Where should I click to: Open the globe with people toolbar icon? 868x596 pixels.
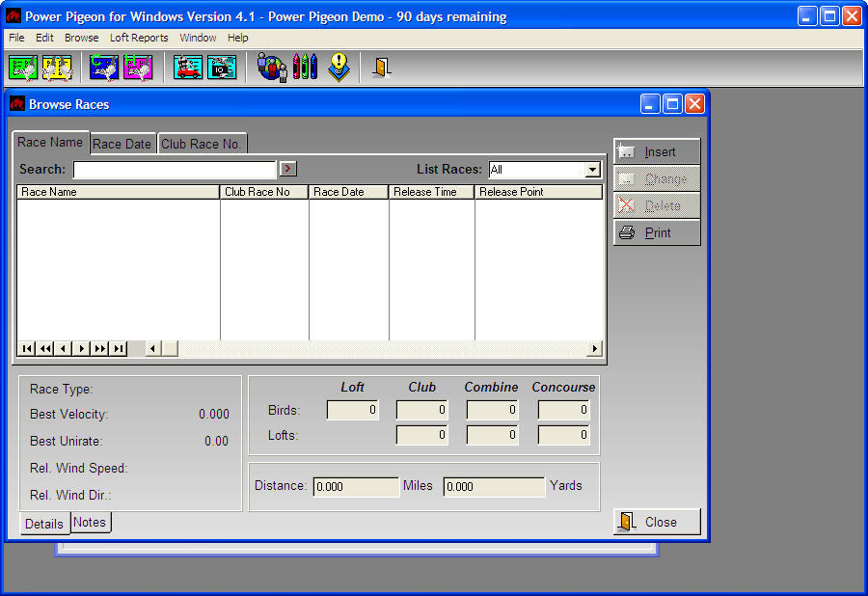(x=270, y=68)
